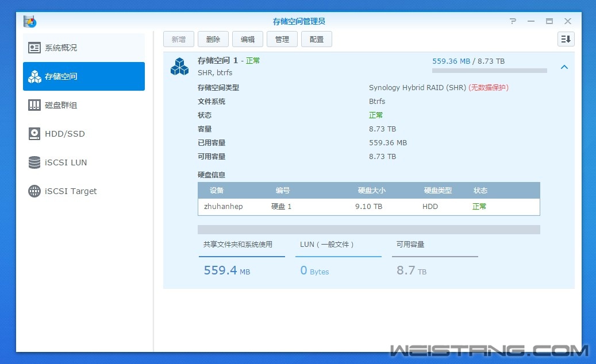Image resolution: width=596 pixels, height=364 pixels.
Task: Click the blue cubes icon of 存储空间 1
Action: click(179, 67)
